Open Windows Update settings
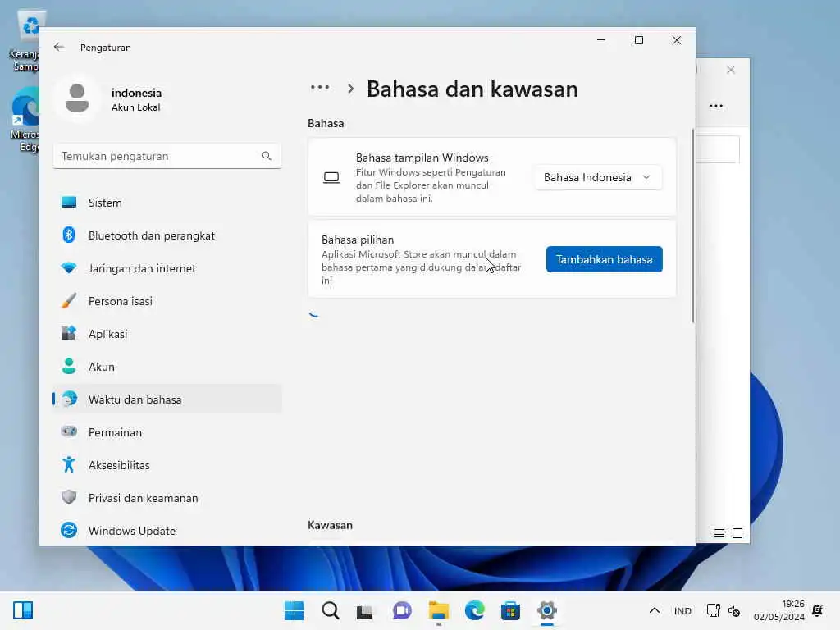840x630 pixels. (x=167, y=531)
